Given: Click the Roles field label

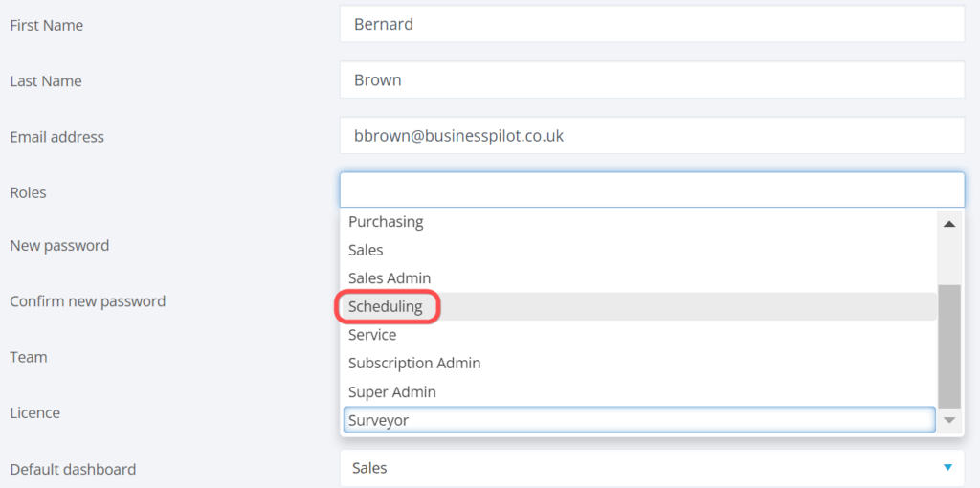Looking at the screenshot, I should point(28,192).
